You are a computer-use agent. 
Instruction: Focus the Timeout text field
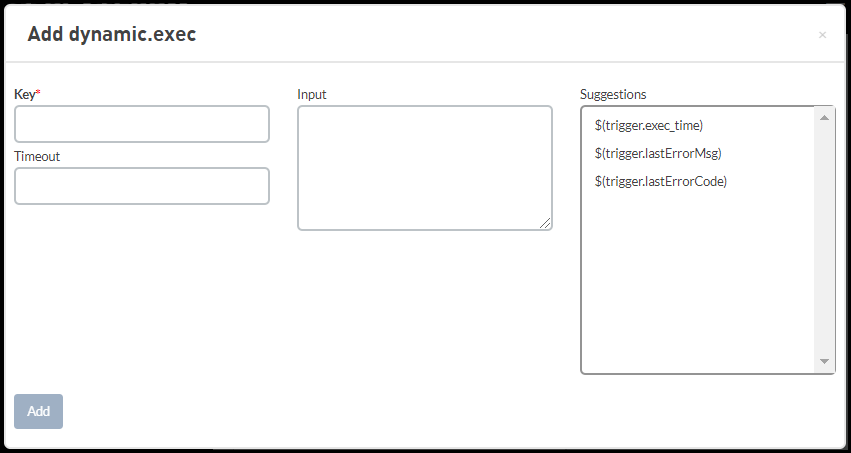(x=142, y=186)
